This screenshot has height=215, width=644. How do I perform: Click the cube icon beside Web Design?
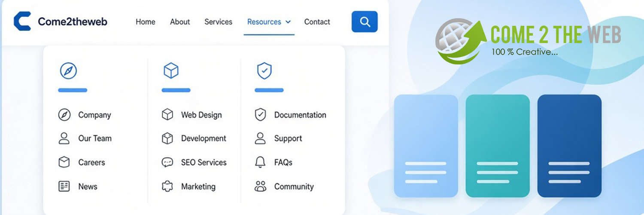pos(167,115)
